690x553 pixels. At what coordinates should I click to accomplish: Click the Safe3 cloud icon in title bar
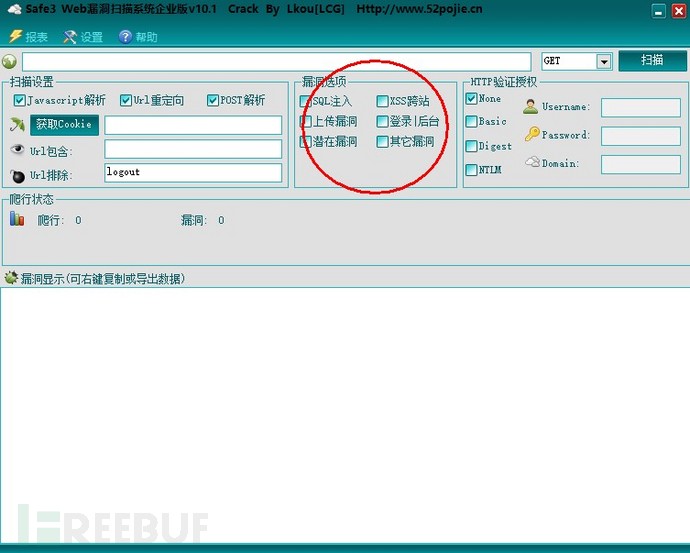(15, 9)
